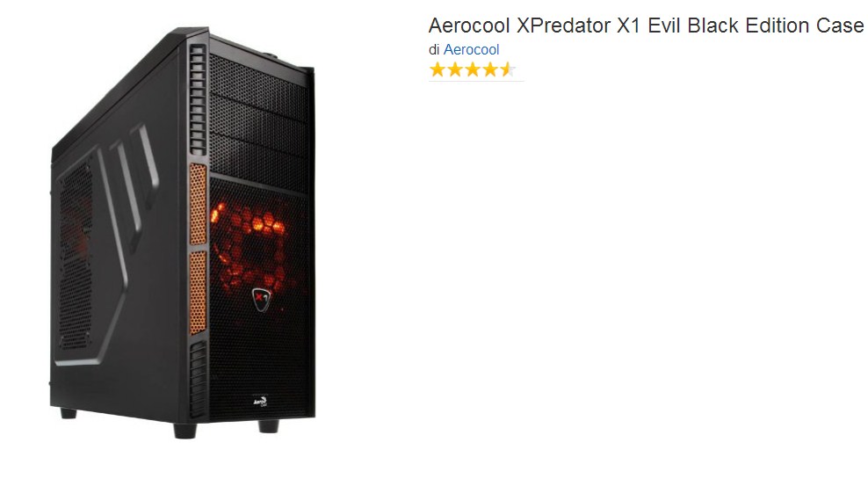Click the upper slatted vent on front edge
The image size is (868, 479).
coord(198,100)
